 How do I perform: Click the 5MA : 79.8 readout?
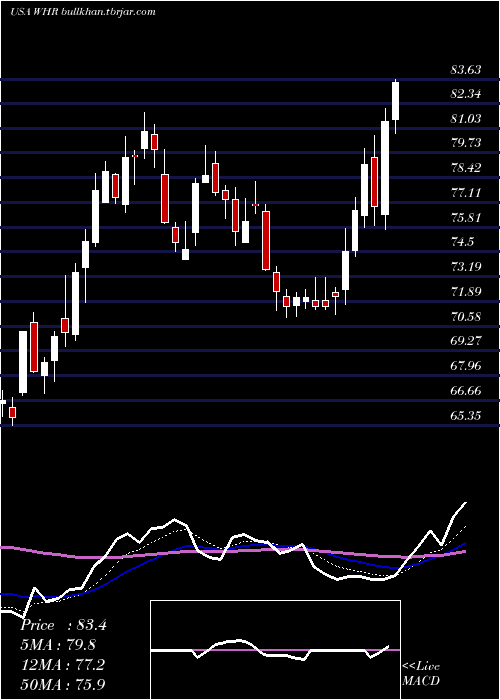[58, 645]
